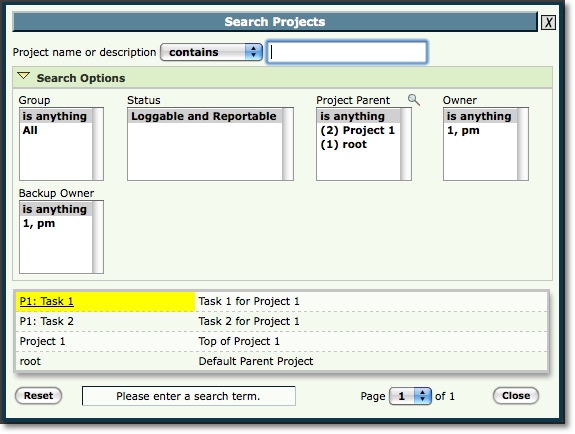Click 'Task 2 for Project 1' description
The width and height of the screenshot is (575, 434).
tap(249, 321)
